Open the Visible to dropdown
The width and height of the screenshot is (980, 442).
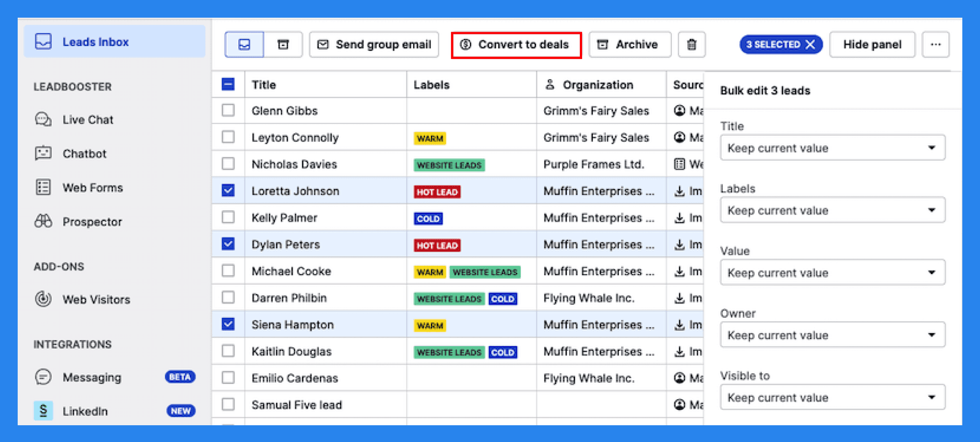point(832,397)
